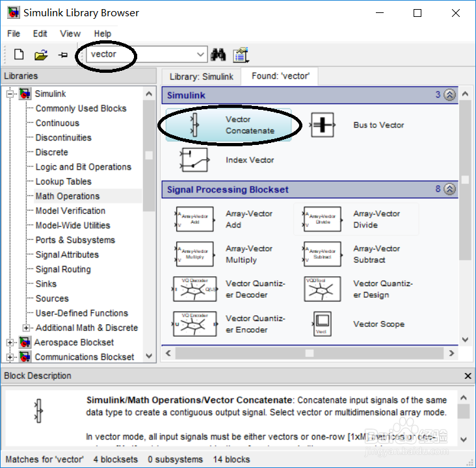Select the Signal Attributes library
476x468 pixels.
pyautogui.click(x=67, y=254)
